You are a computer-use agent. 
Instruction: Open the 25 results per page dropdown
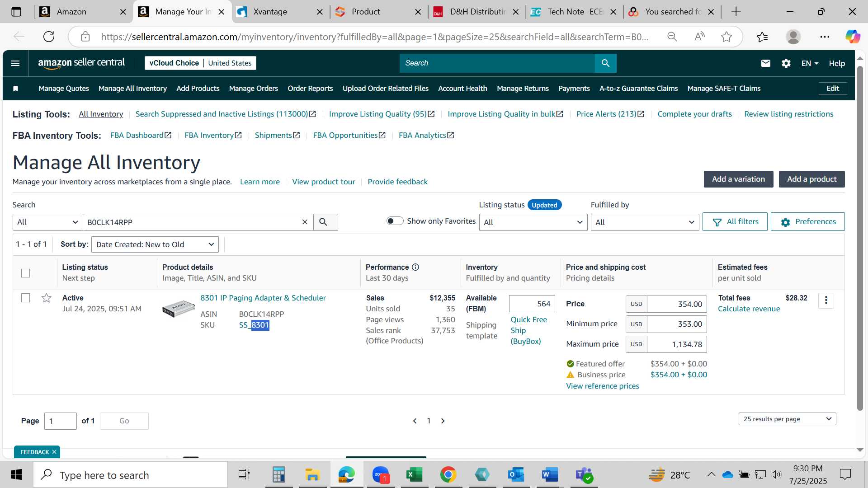(x=787, y=419)
